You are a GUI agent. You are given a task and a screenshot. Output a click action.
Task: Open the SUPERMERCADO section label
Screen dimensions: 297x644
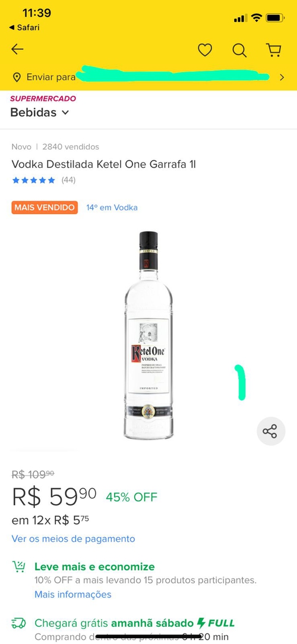[x=43, y=99]
